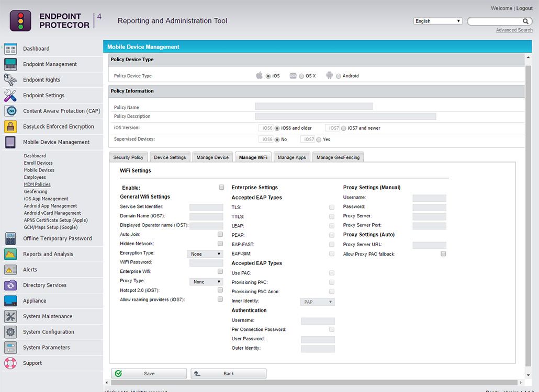Click the green checkmark on Save

coord(118,374)
